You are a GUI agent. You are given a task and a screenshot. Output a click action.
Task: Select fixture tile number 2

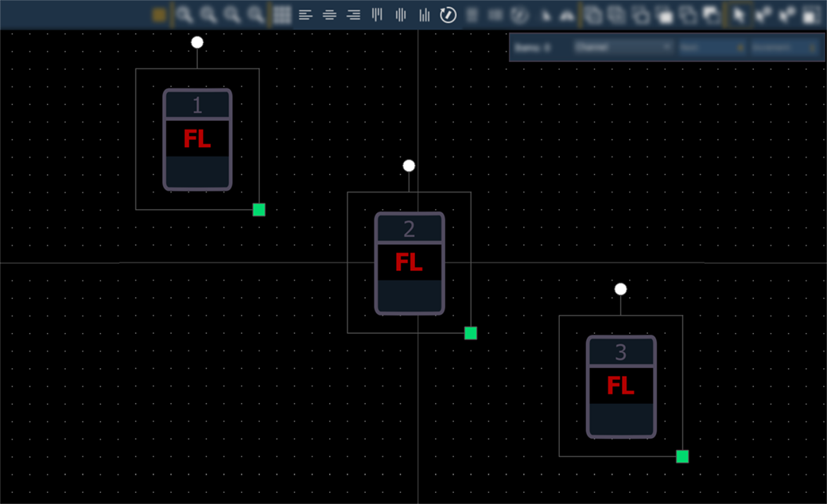point(410,263)
